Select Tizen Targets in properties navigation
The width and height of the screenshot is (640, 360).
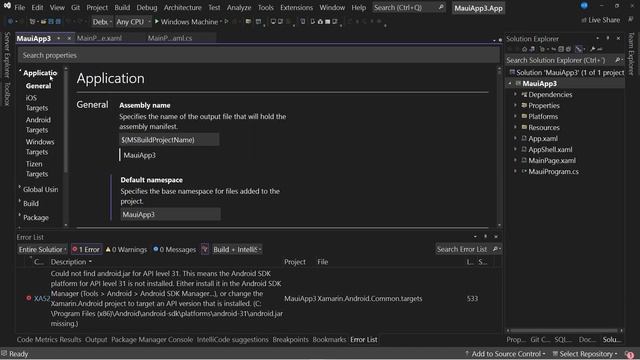coord(37,169)
